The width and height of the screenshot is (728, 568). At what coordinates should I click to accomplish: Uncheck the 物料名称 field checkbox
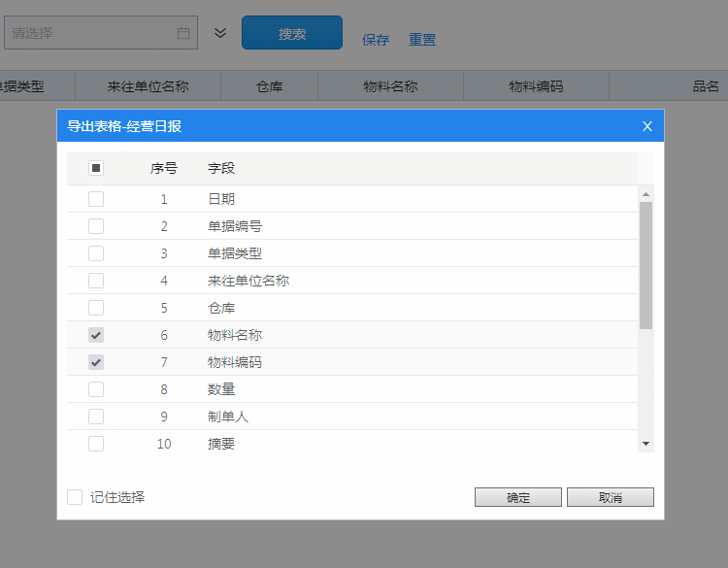click(x=96, y=335)
